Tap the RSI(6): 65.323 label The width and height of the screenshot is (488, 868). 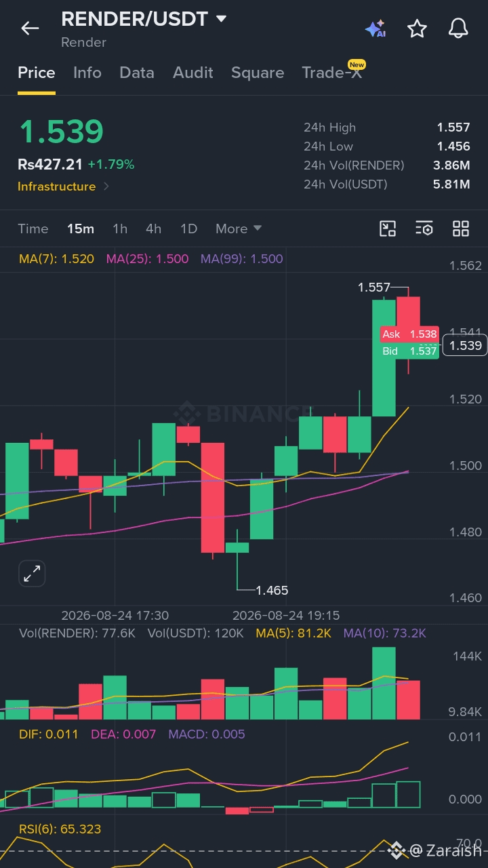(60, 829)
